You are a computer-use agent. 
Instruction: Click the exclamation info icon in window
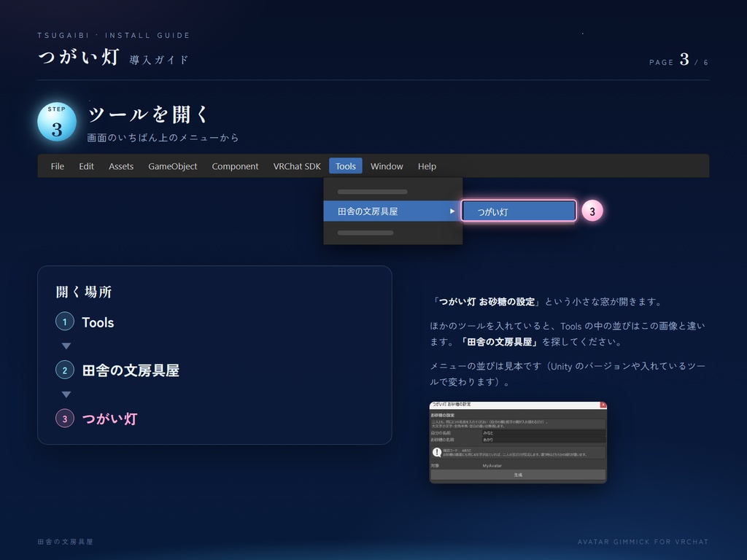tap(437, 452)
